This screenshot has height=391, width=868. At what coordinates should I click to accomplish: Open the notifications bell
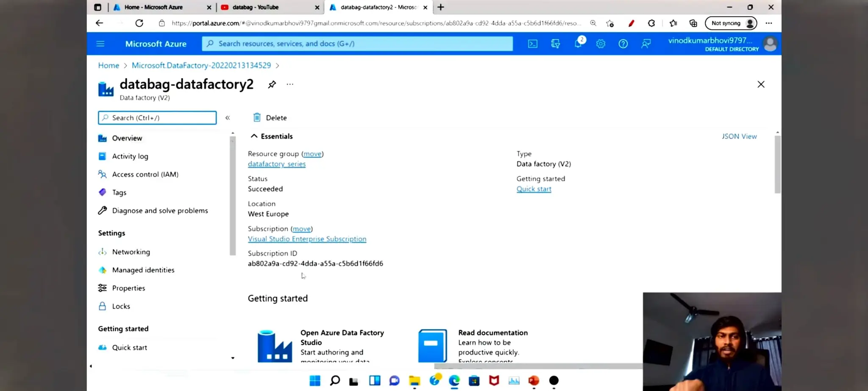click(579, 43)
